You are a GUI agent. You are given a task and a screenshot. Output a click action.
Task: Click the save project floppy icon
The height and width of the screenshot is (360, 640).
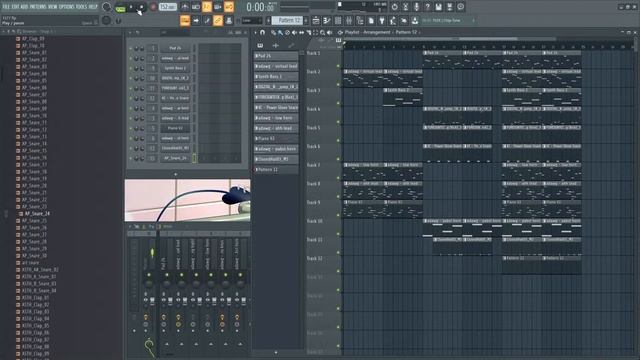point(438,7)
